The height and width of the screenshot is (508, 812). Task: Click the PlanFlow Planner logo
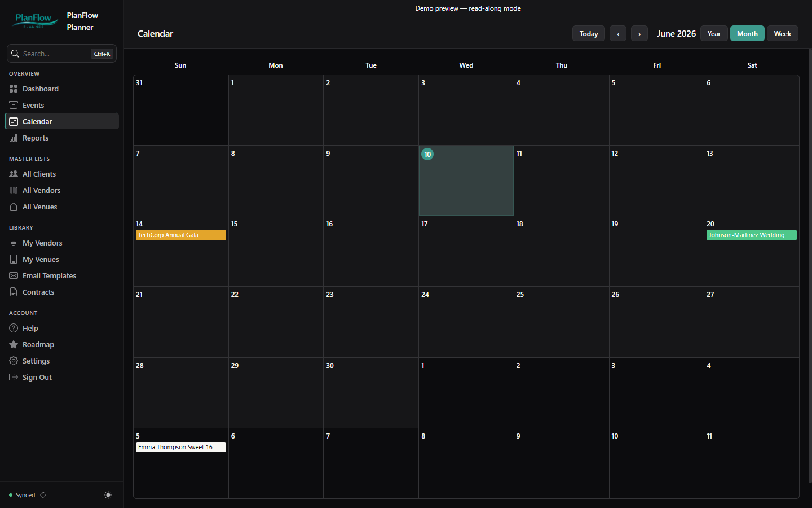(x=36, y=21)
